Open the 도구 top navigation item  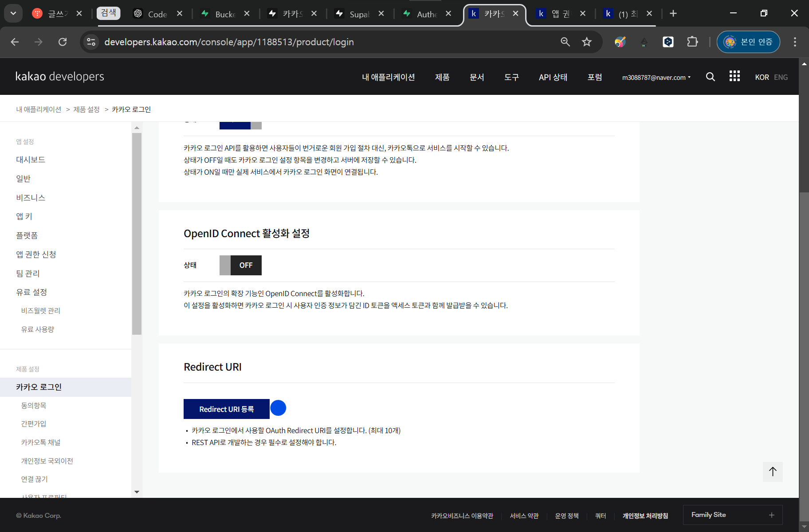(511, 77)
